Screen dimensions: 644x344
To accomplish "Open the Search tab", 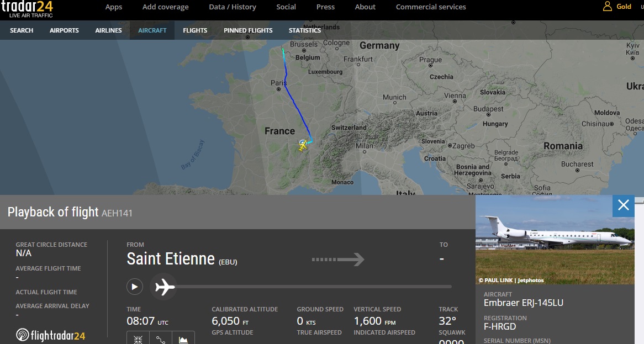I will 22,30.
